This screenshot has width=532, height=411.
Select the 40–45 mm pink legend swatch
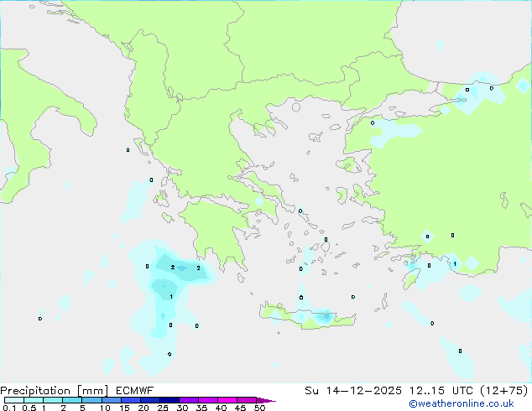227,400
